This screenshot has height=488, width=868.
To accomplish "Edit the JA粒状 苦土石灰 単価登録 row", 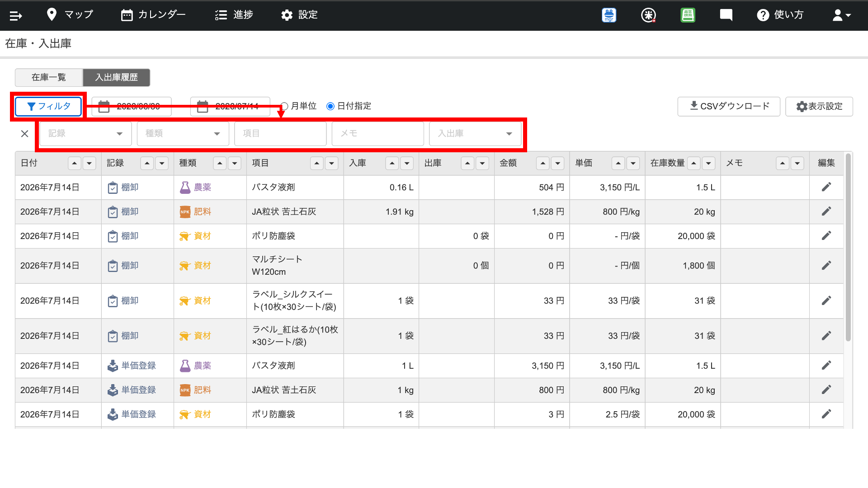I will point(826,390).
